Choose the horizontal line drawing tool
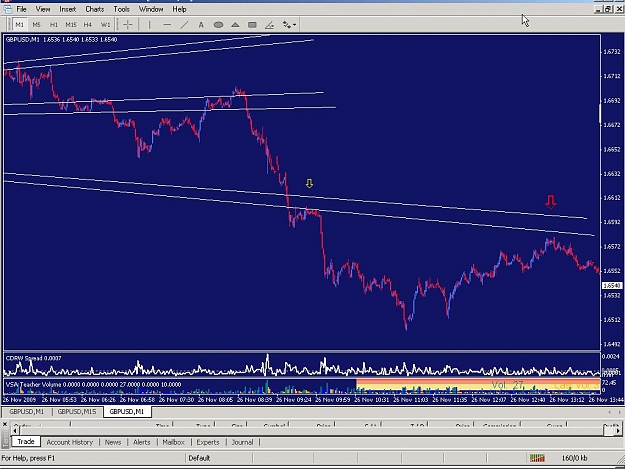Screen dimensions: 625x469 coord(167,25)
